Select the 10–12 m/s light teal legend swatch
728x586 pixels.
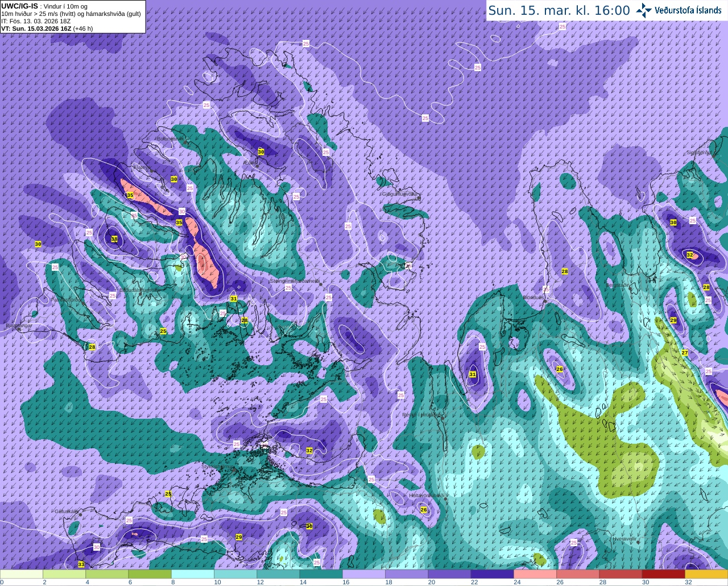235,574
